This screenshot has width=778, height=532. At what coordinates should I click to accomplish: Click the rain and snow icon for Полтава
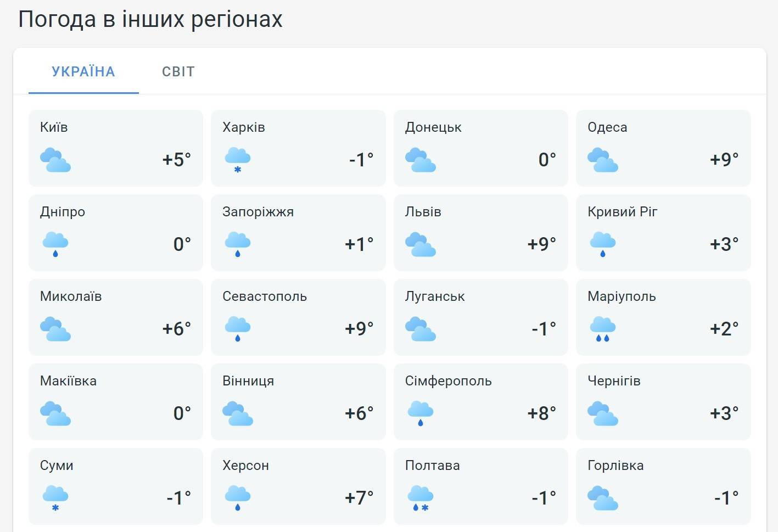(x=421, y=499)
